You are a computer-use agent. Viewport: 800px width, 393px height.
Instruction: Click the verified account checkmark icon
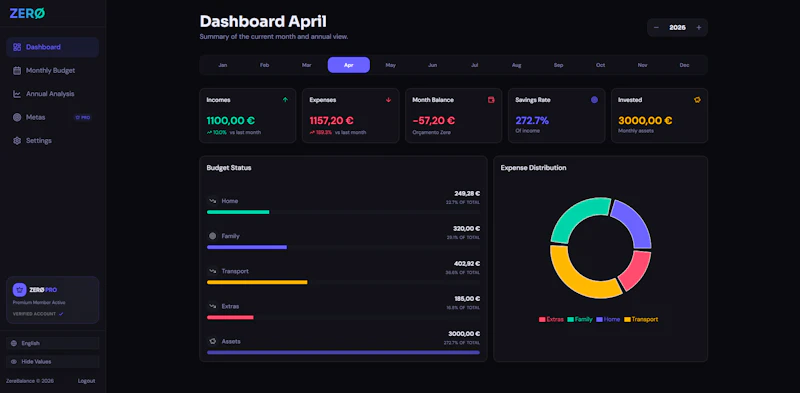[x=61, y=314]
